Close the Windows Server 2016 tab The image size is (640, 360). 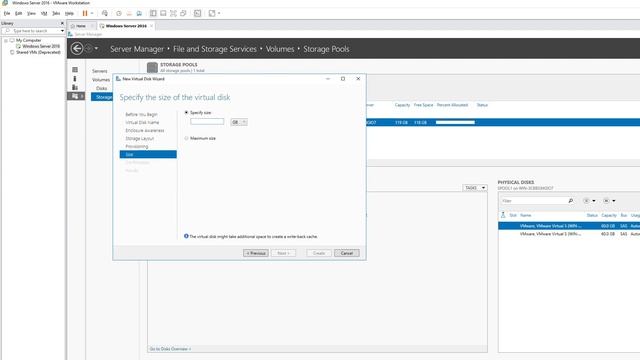tap(151, 26)
